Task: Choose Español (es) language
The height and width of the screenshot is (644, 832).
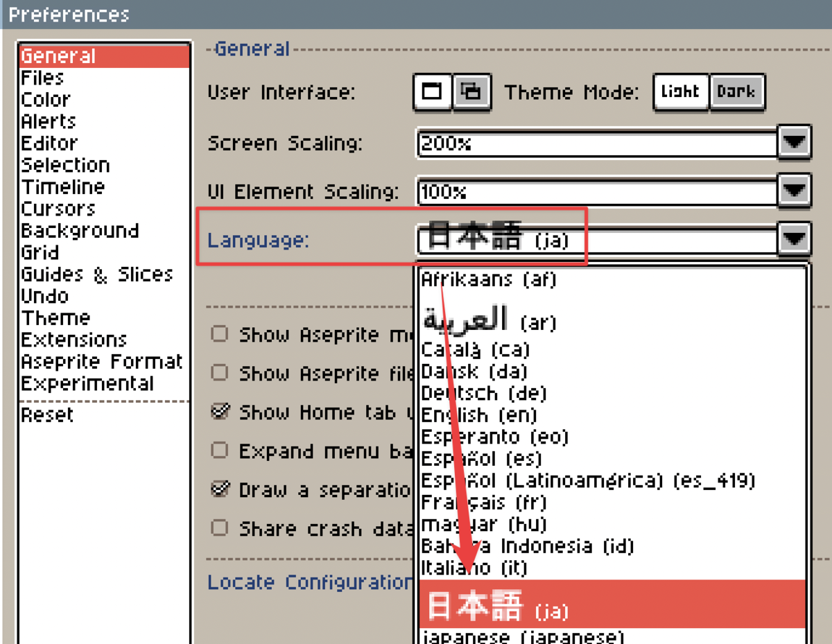Action: point(612,459)
